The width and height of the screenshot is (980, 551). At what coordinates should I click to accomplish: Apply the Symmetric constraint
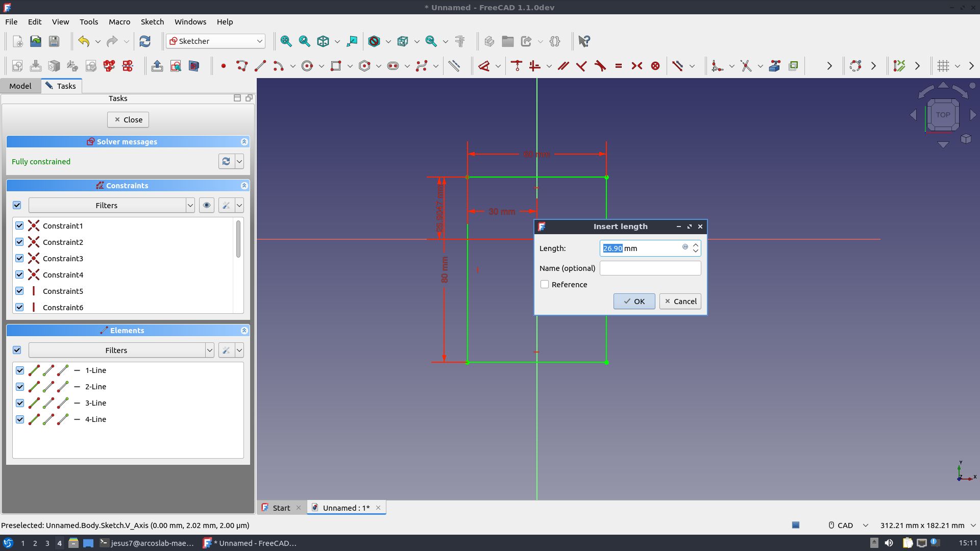(x=637, y=66)
